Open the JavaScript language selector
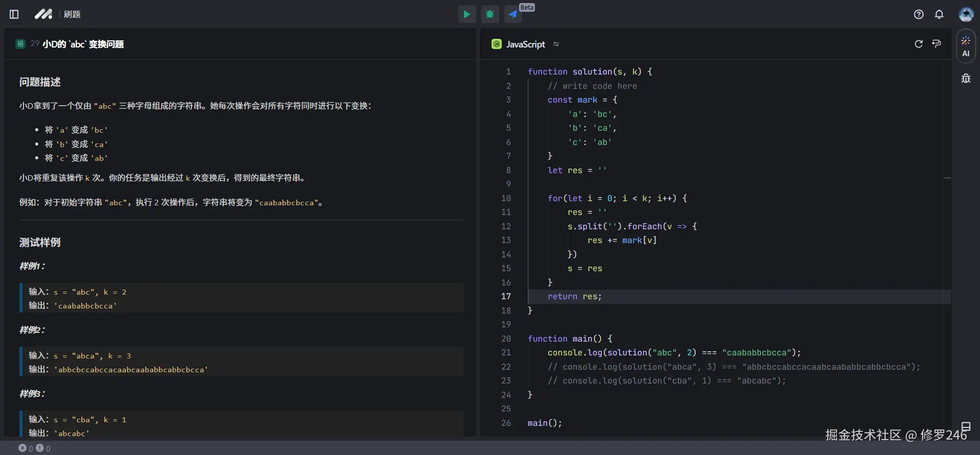This screenshot has width=980, height=455. [525, 44]
